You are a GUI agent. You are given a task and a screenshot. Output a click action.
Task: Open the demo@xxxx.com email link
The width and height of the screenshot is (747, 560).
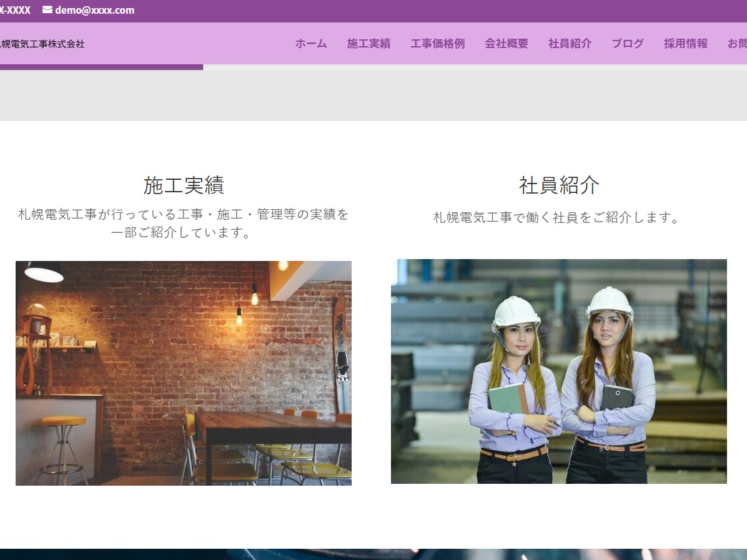tap(95, 10)
